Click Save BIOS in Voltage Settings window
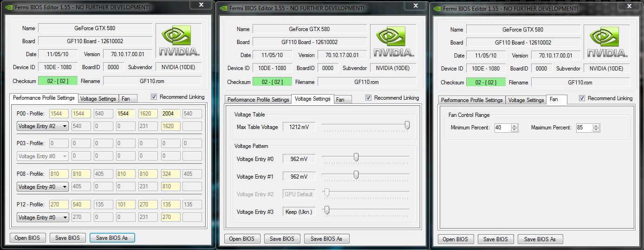 [282, 239]
